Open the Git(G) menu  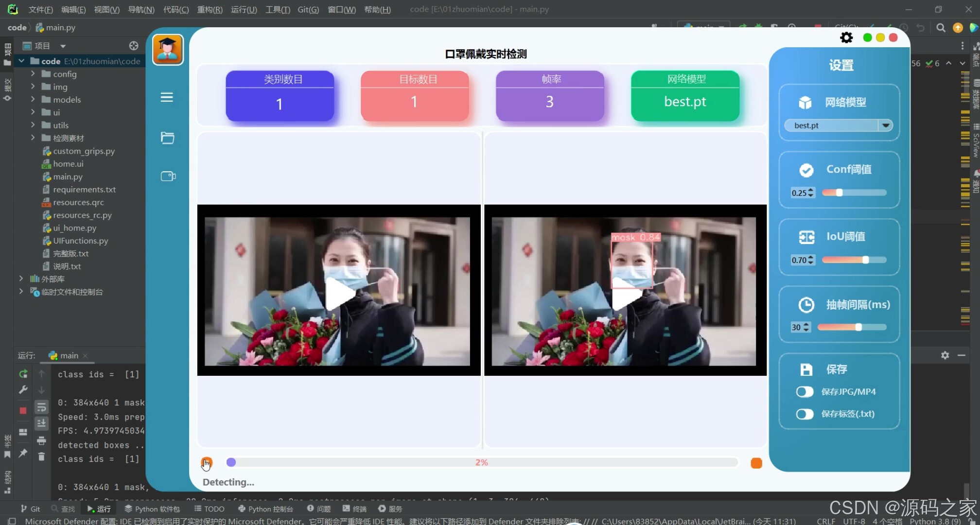click(x=308, y=9)
